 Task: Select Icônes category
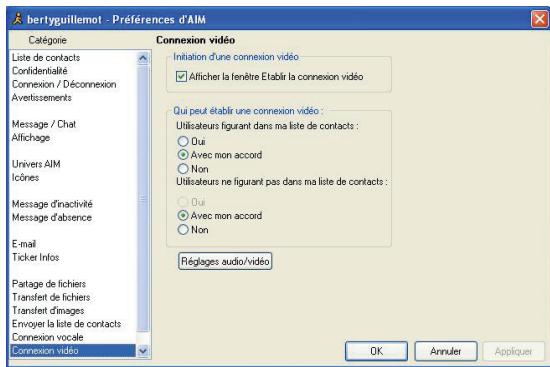click(x=25, y=178)
